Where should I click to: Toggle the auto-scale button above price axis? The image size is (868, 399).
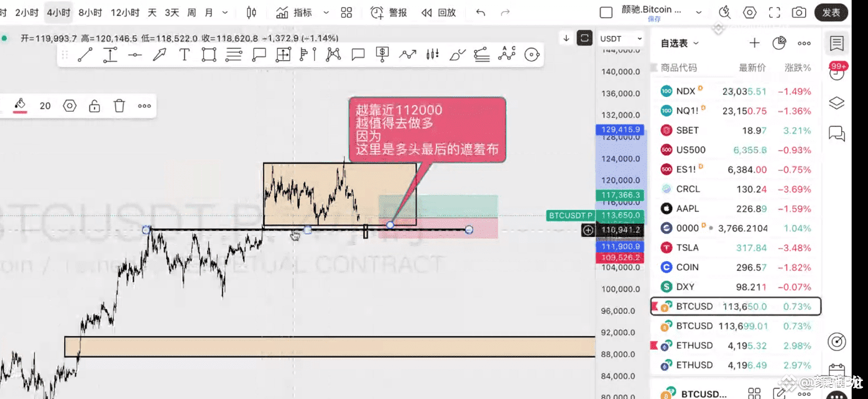(584, 38)
